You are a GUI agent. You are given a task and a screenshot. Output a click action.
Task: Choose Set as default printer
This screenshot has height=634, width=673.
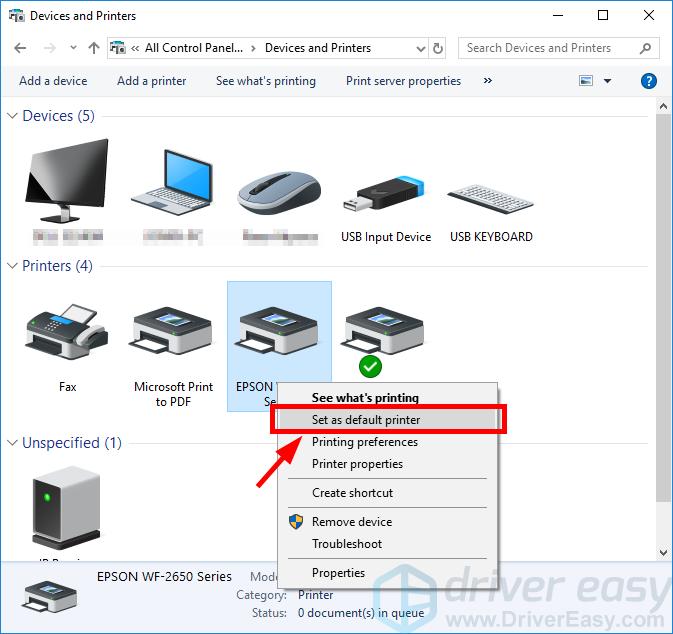(366, 420)
